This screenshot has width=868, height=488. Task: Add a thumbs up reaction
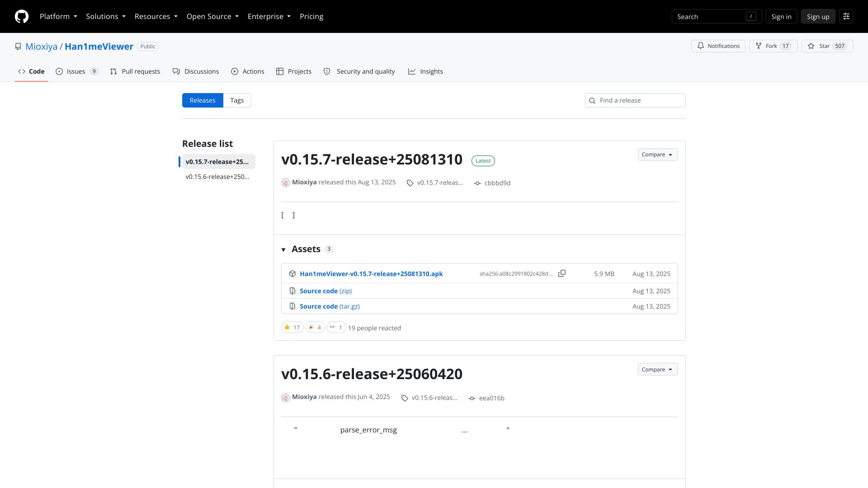click(292, 327)
